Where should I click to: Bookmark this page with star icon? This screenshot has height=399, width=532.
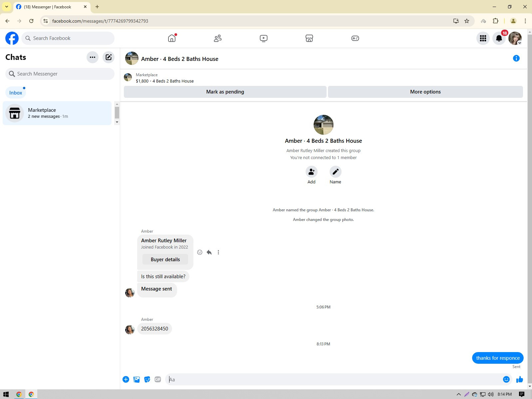467,21
